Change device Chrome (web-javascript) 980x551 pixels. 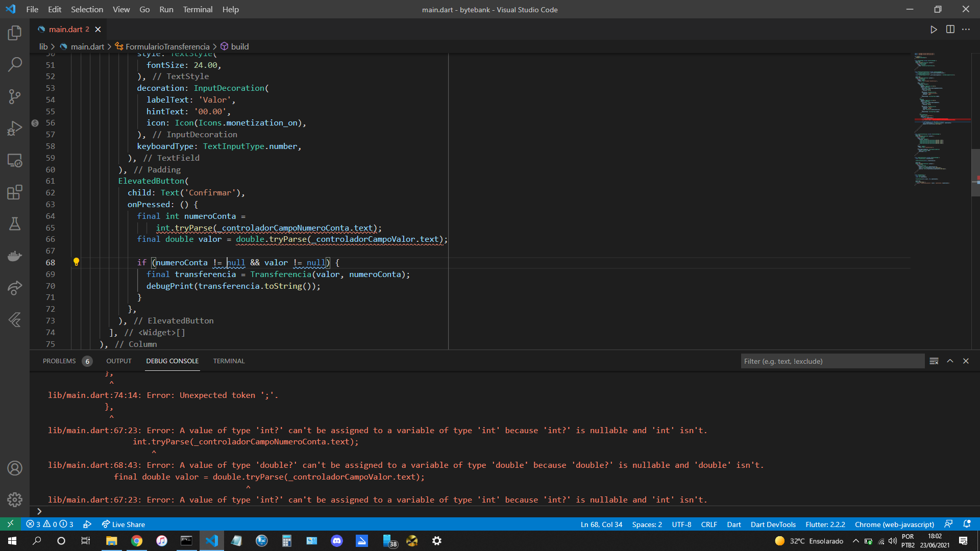coord(894,524)
